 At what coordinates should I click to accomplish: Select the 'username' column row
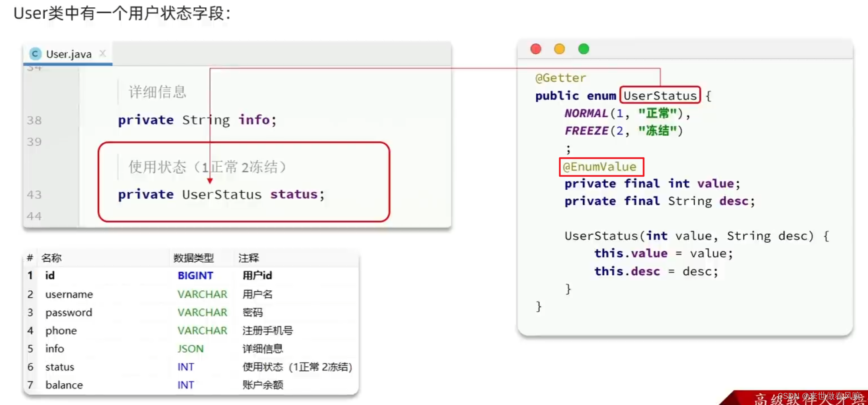pyautogui.click(x=191, y=294)
